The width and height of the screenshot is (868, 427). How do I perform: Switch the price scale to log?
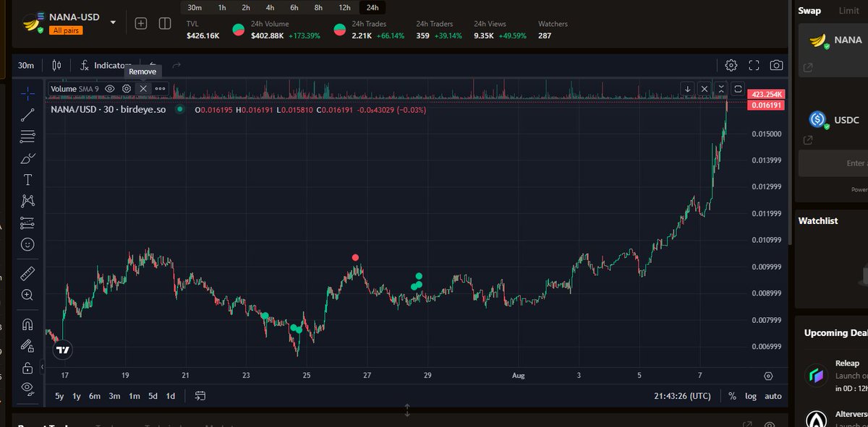click(751, 396)
